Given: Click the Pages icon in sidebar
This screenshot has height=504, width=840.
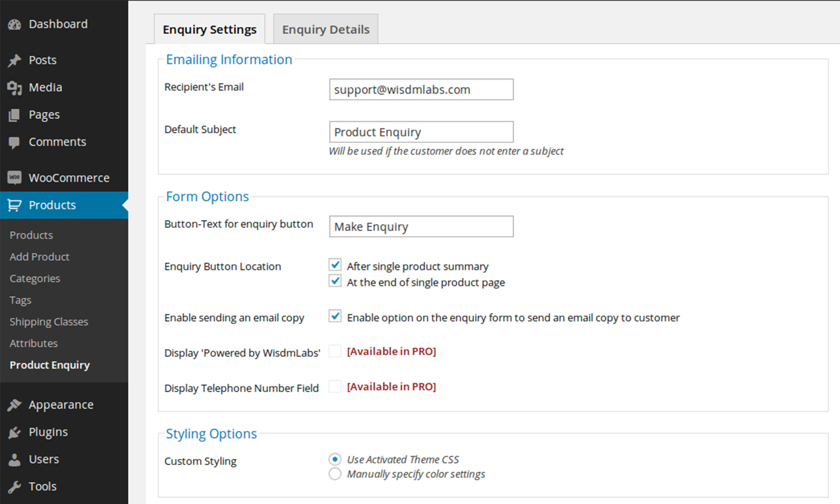Looking at the screenshot, I should (14, 115).
